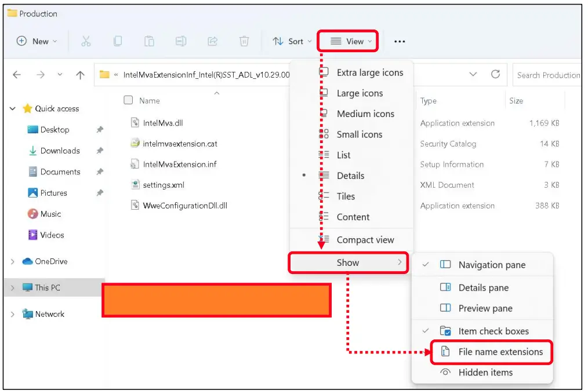
Task: Click the Share icon in toolbar
Action: 213,41
